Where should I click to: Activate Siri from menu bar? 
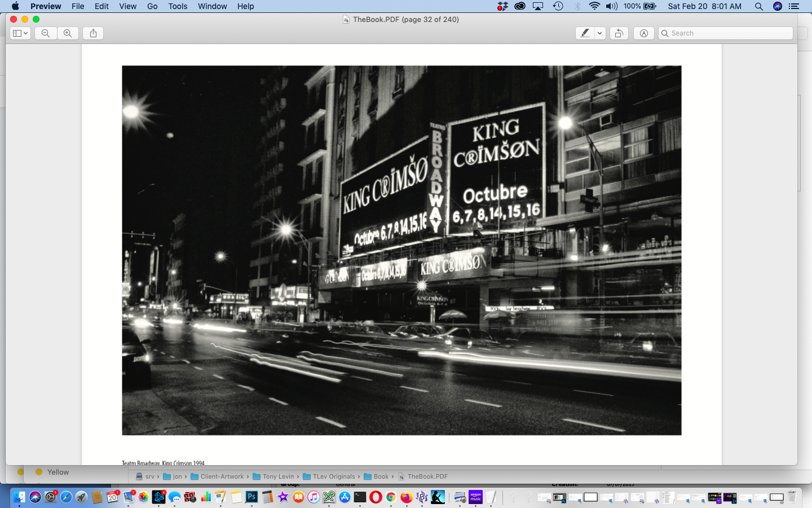[778, 6]
